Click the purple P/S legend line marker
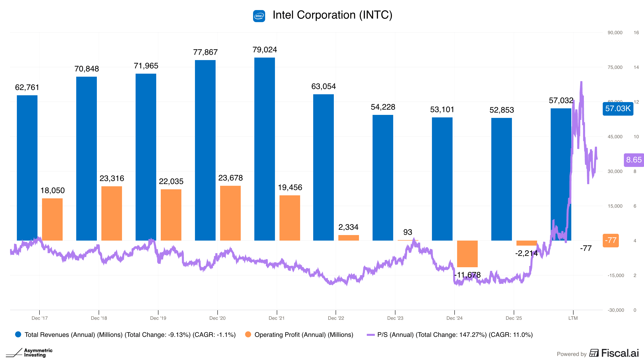This screenshot has width=644, height=362. 371,335
